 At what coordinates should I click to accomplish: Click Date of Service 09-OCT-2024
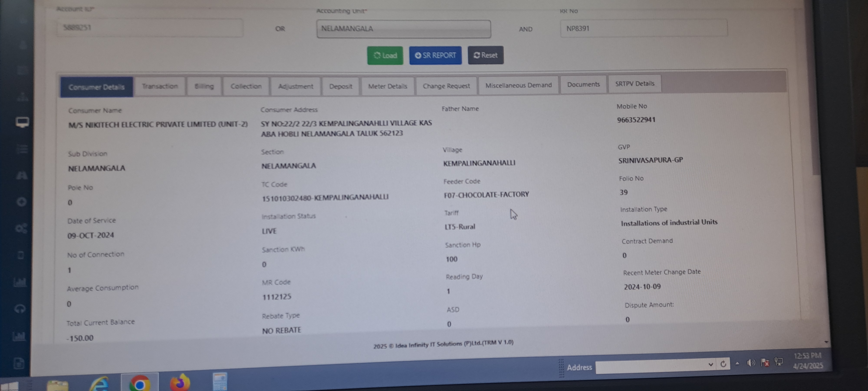pos(91,235)
